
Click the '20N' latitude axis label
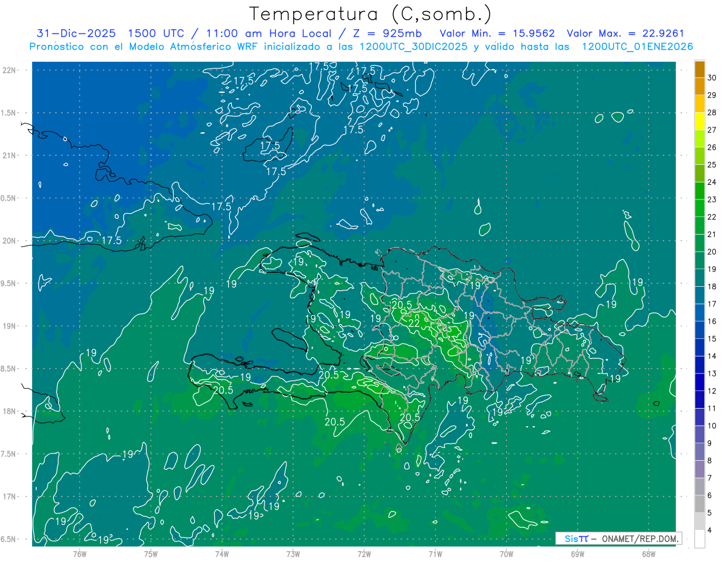9,241
